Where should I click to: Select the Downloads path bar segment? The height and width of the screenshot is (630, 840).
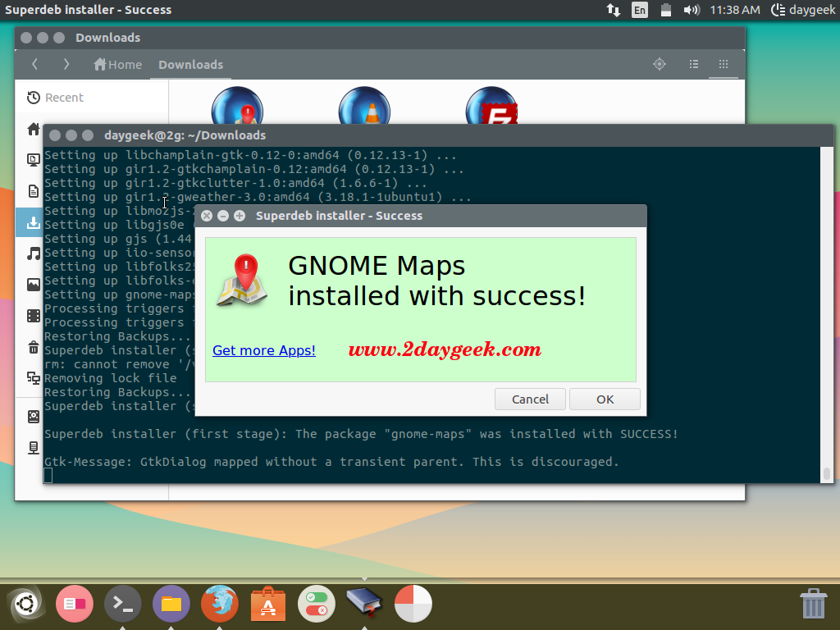(x=190, y=65)
